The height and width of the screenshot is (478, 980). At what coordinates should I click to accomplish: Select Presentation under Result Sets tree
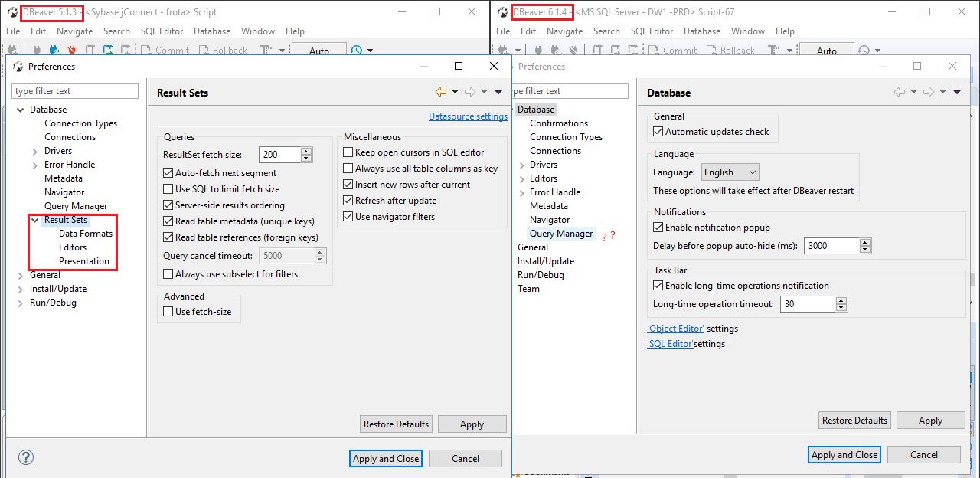[84, 261]
